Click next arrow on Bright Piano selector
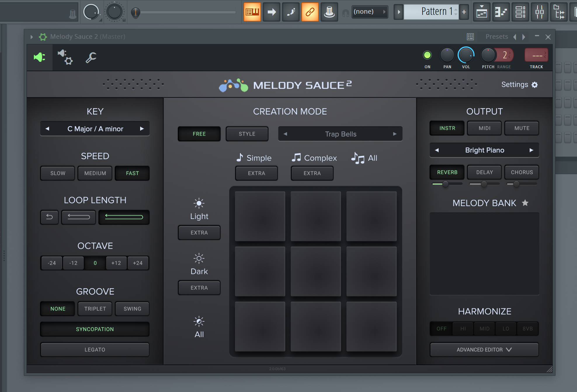The width and height of the screenshot is (577, 392). click(531, 150)
